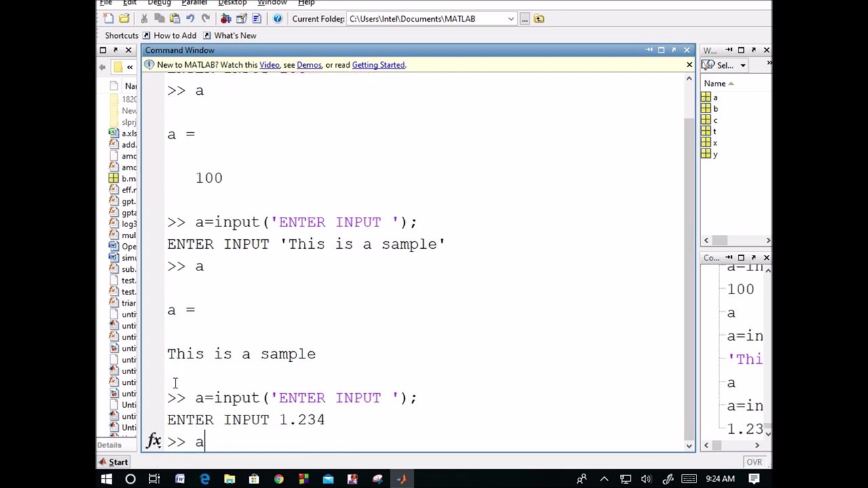The image size is (868, 488).
Task: Dismiss the New to MATLAB info bar
Action: click(x=689, y=65)
